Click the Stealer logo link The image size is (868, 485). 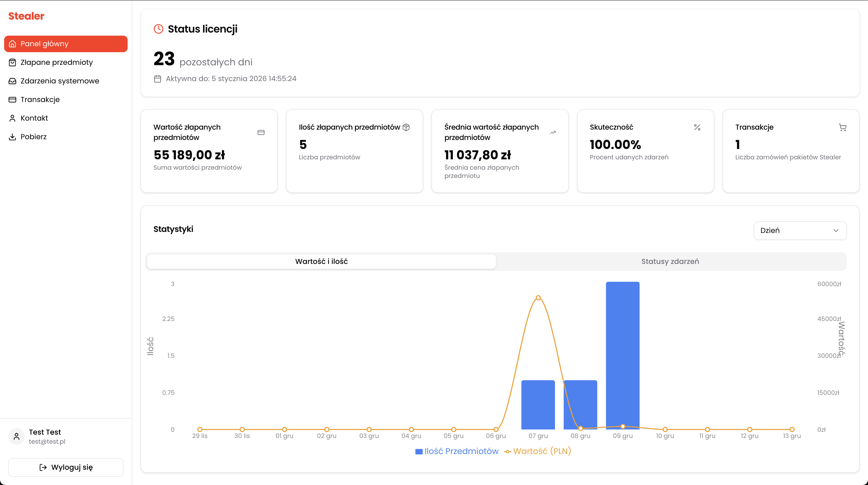coord(26,16)
